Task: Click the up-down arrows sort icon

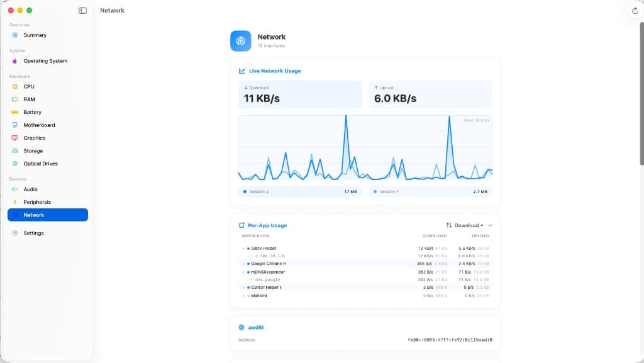Action: coord(449,225)
